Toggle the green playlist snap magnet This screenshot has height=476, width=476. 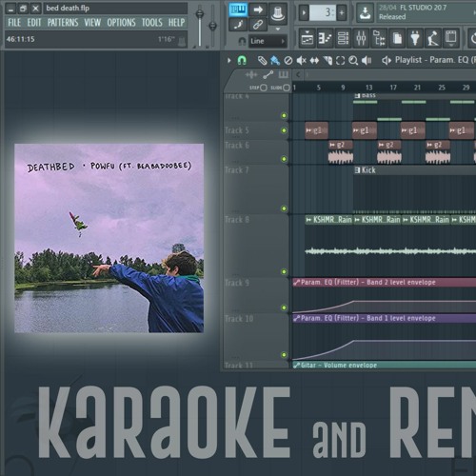[x=242, y=60]
